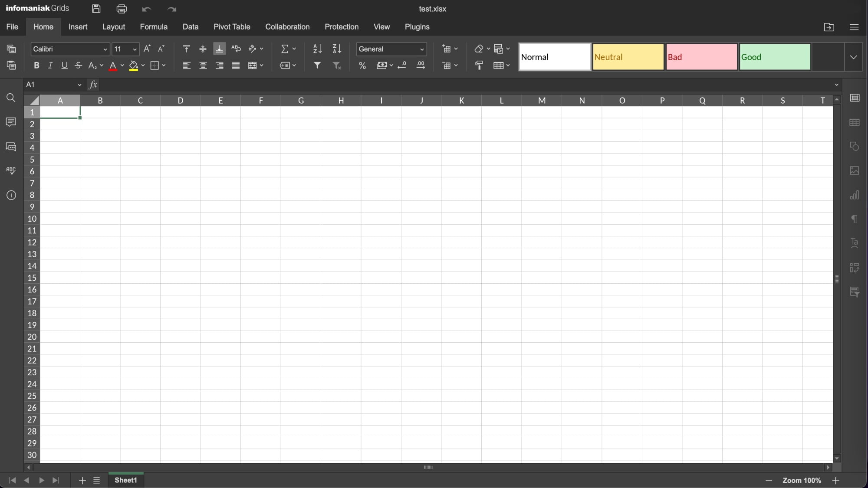Toggle Strikethrough text formatting
868x488 pixels.
(78, 66)
